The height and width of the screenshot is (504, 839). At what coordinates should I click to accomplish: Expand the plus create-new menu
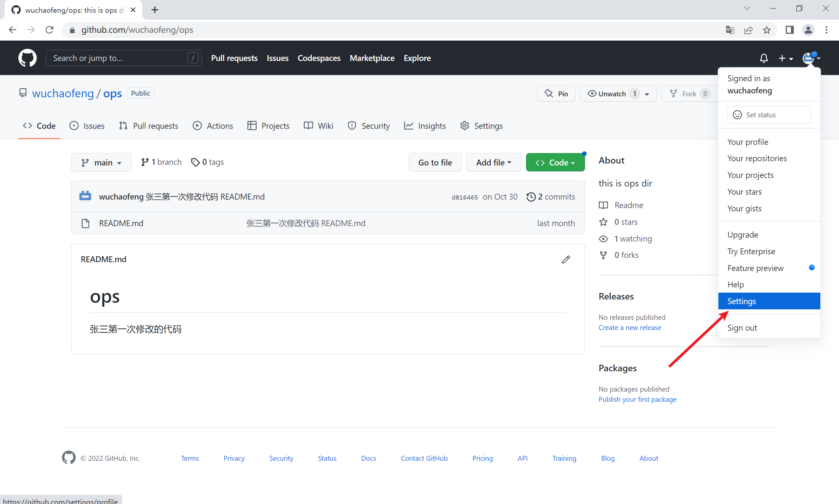(786, 58)
